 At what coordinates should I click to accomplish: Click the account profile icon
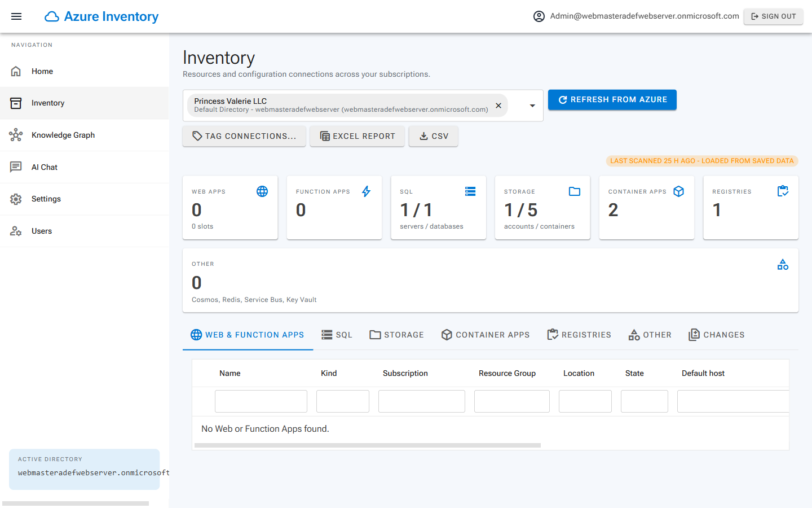tap(539, 16)
